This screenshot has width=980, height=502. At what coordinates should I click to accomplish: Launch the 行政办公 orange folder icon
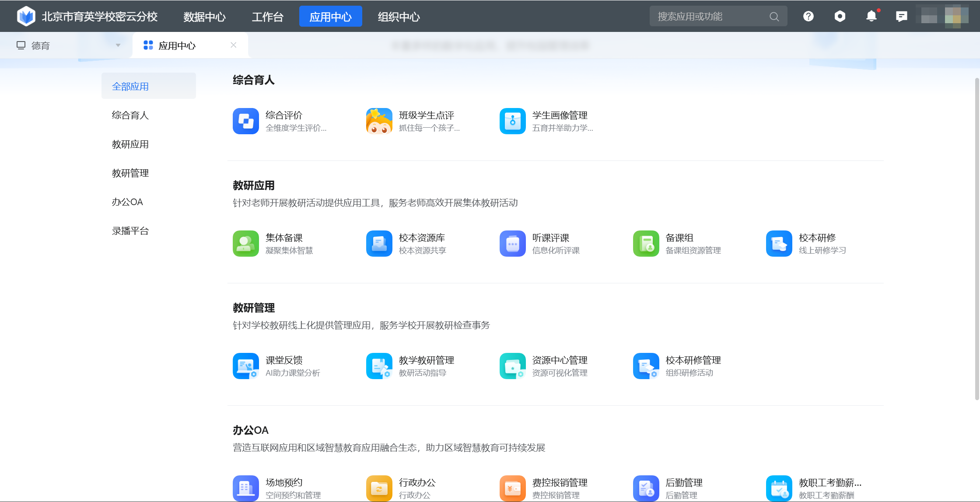pos(379,488)
